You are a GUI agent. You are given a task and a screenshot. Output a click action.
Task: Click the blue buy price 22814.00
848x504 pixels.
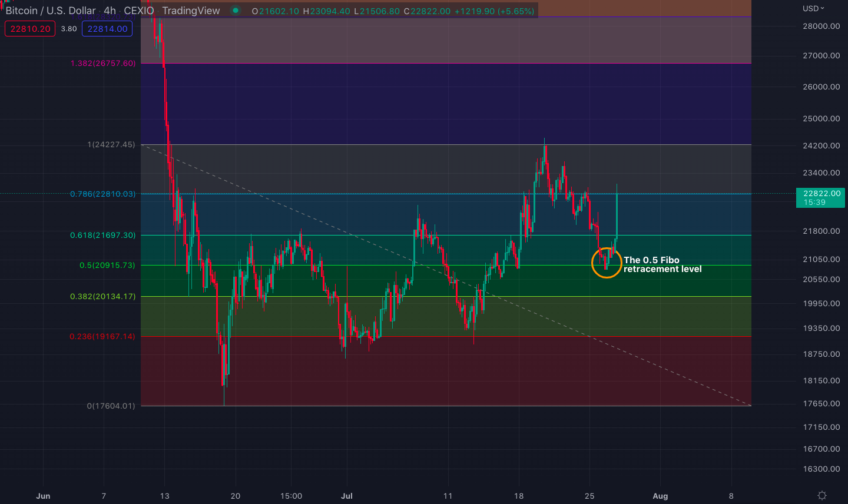tap(107, 29)
